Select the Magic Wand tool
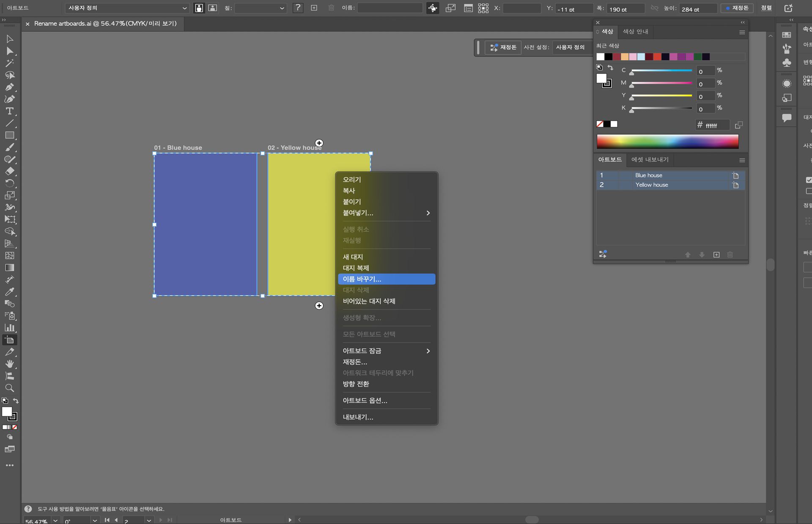Screen dimensions: 812x524 9,63
